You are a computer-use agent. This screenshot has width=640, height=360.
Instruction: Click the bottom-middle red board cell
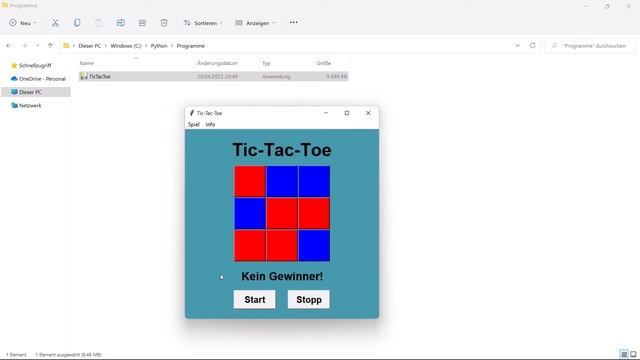pos(282,245)
